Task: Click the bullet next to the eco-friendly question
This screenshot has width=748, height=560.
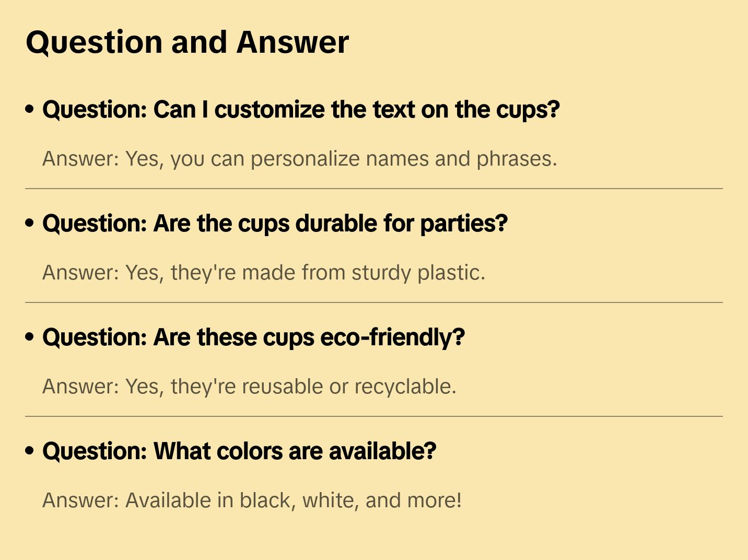Action: tap(30, 337)
